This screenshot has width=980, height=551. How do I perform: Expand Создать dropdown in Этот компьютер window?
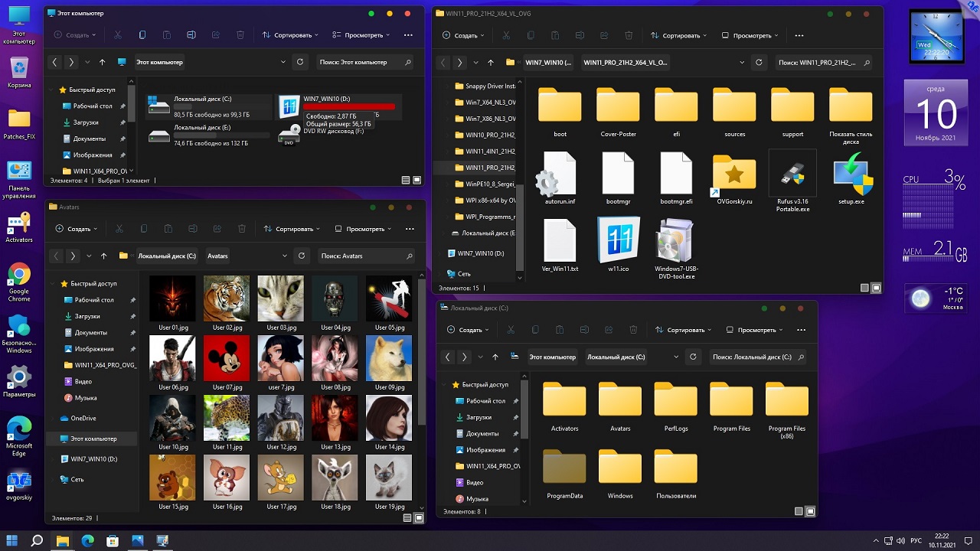pyautogui.click(x=75, y=35)
